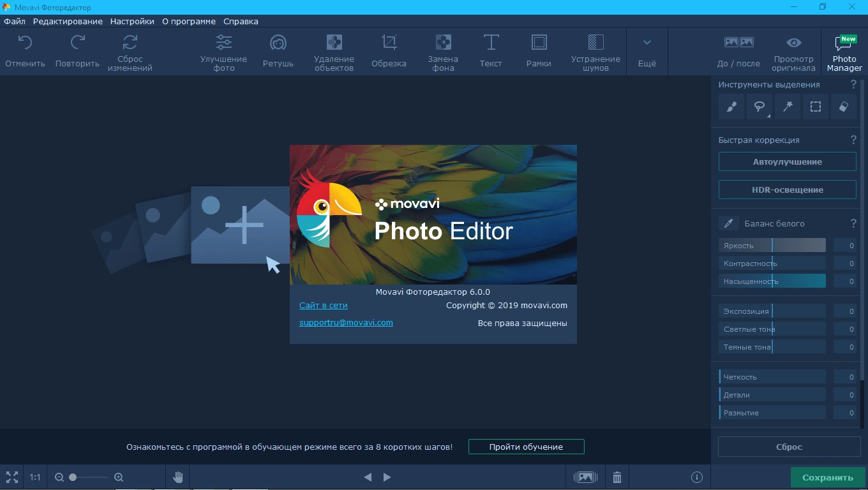Go to the previous image arrow
The image size is (868, 490).
point(368,477)
